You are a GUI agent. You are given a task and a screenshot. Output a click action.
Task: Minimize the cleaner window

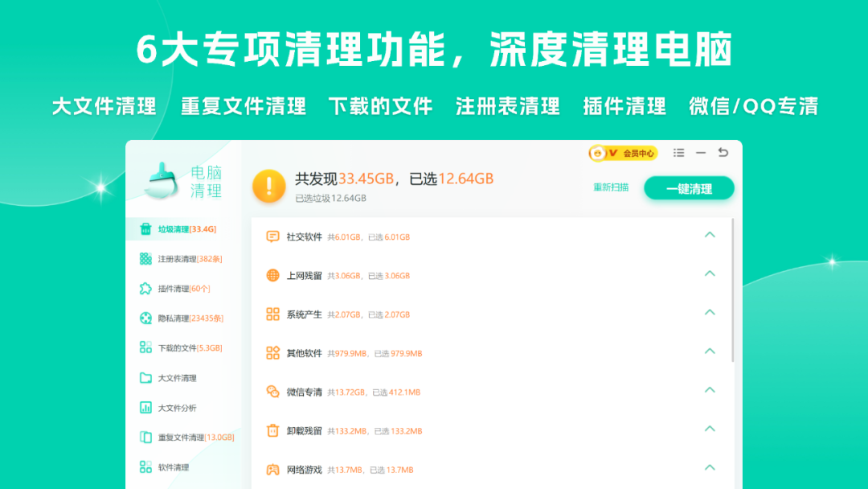(701, 152)
